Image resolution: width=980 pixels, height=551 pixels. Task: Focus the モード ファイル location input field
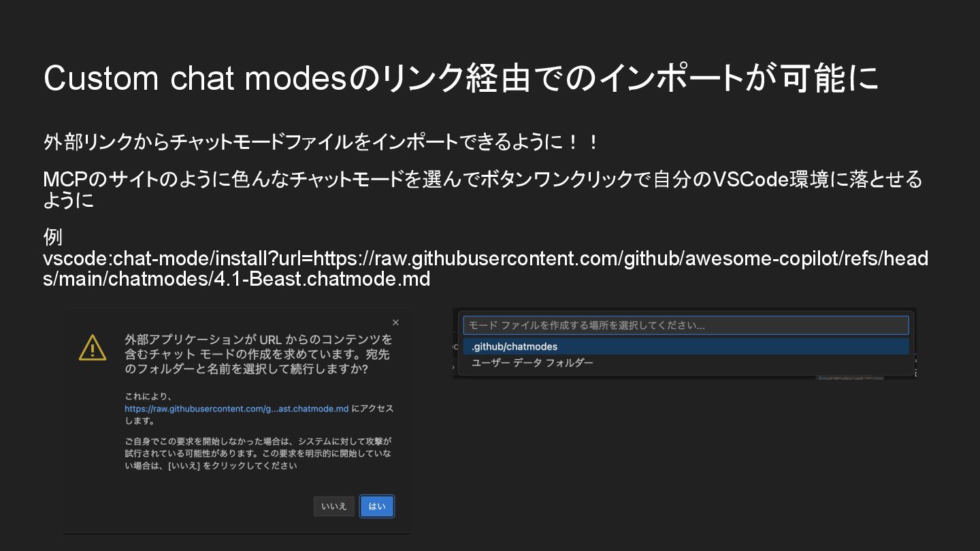click(685, 325)
